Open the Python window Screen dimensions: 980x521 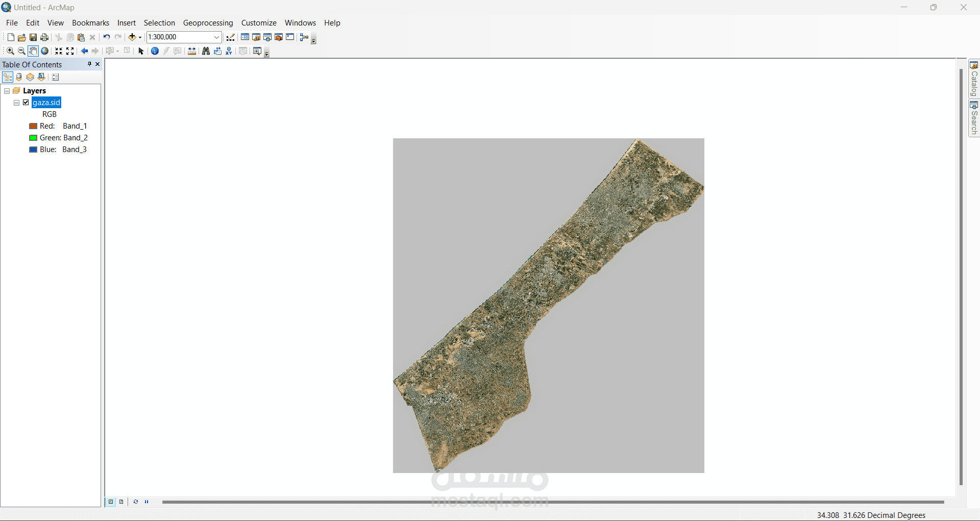point(290,37)
